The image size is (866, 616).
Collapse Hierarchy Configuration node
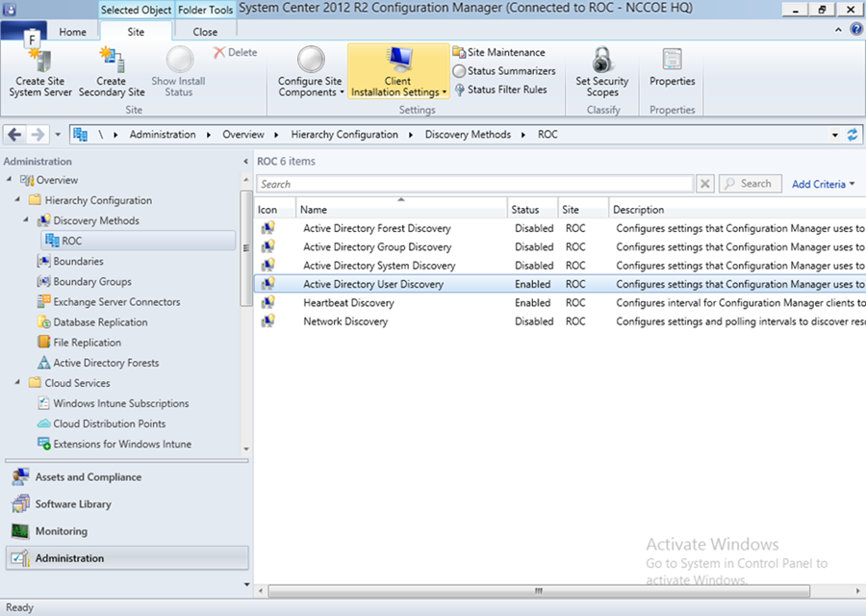pyautogui.click(x=17, y=199)
